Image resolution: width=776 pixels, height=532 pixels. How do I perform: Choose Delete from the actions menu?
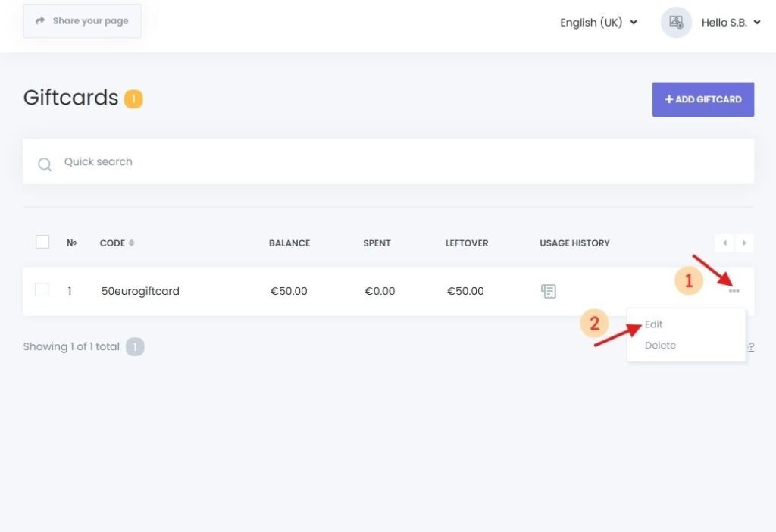(x=660, y=345)
